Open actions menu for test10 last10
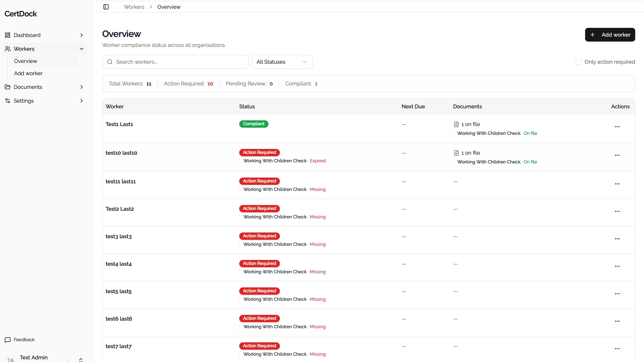 617,155
